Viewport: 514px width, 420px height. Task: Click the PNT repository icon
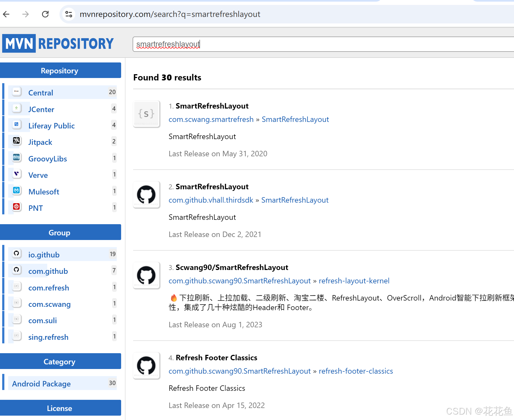17,207
